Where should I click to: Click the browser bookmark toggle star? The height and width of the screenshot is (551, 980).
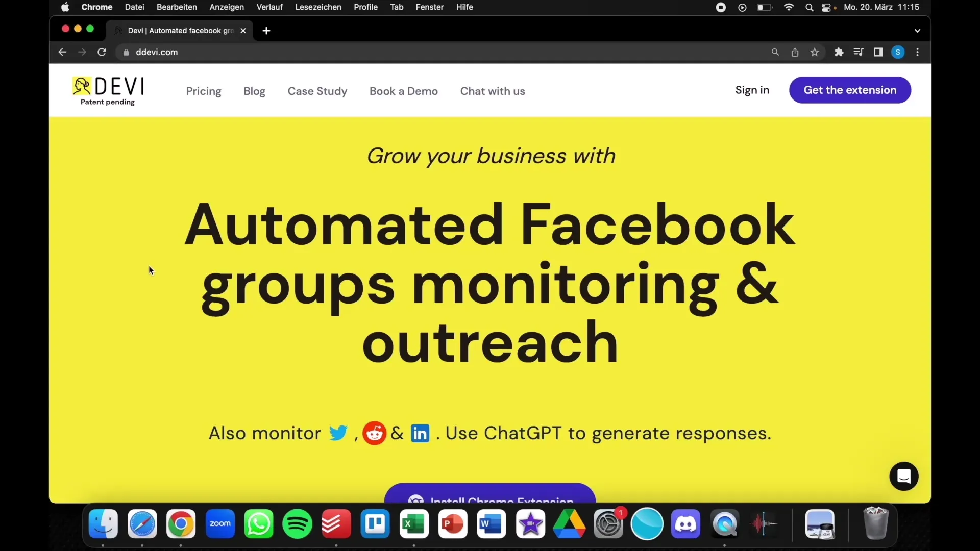pos(815,52)
